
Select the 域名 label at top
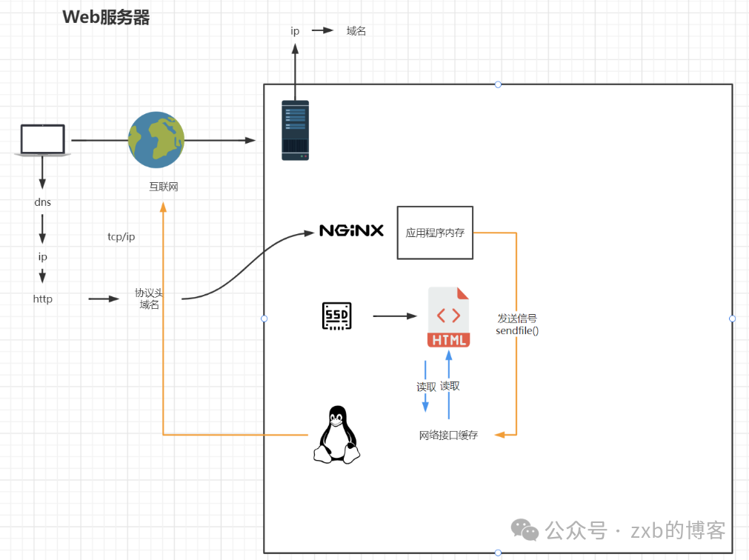pos(356,31)
